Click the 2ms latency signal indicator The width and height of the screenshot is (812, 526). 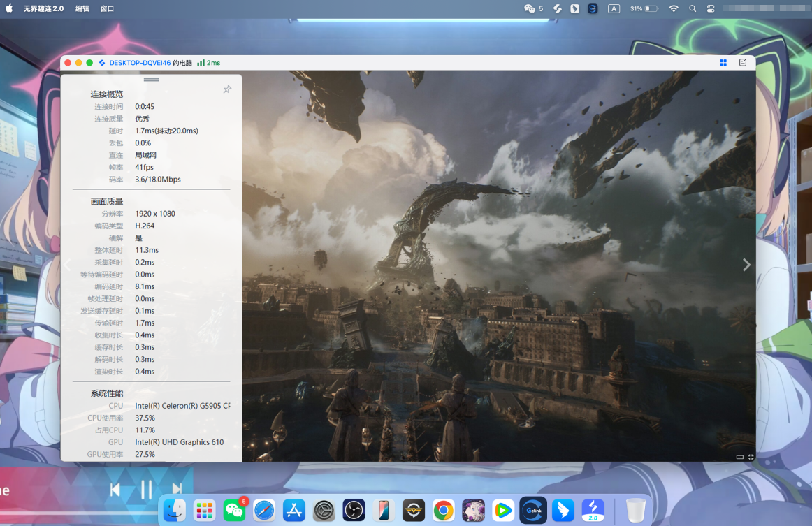pyautogui.click(x=209, y=63)
